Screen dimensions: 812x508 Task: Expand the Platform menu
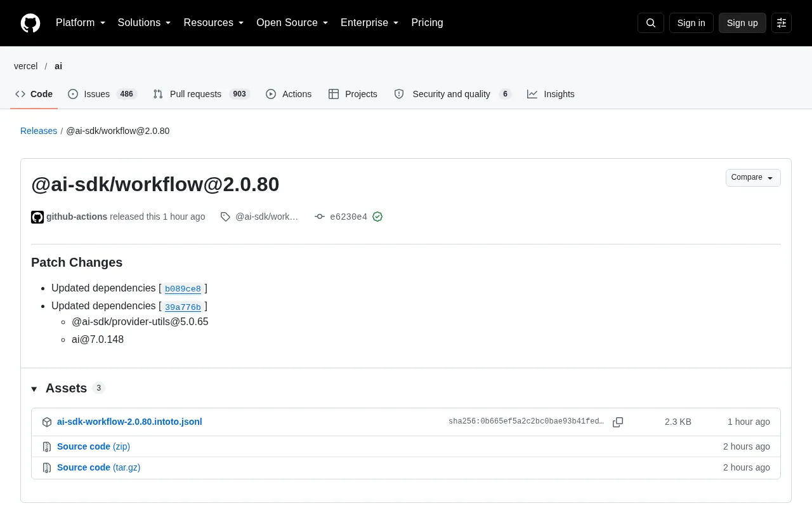click(81, 23)
